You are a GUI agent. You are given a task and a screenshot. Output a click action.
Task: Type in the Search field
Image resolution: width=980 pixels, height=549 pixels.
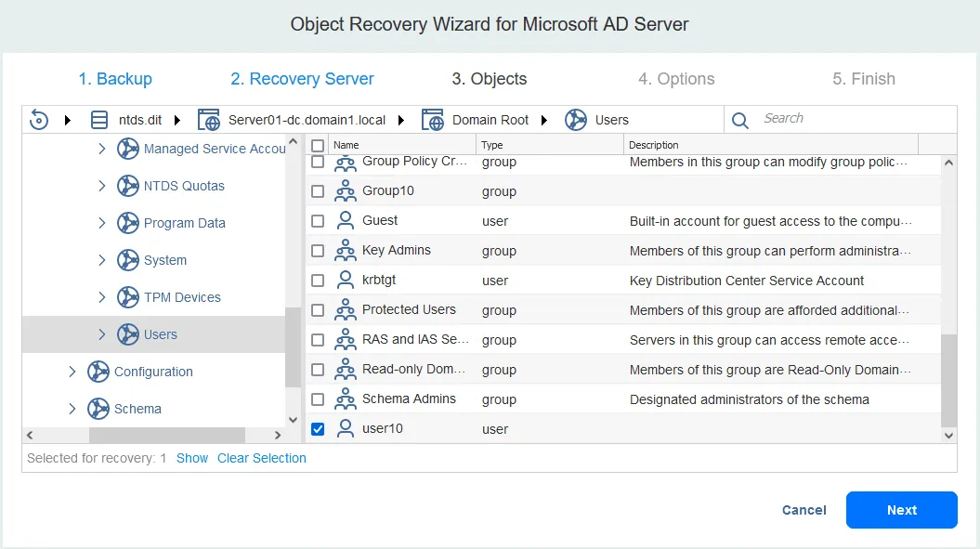(855, 119)
